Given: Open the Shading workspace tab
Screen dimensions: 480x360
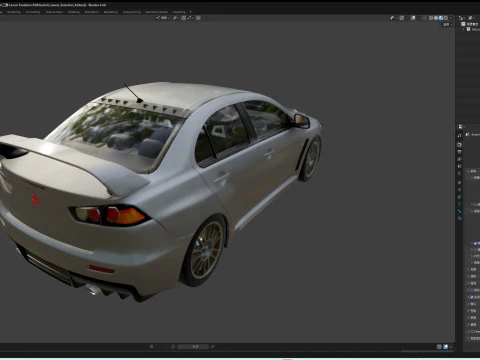Looking at the screenshot, I should click(x=74, y=12).
